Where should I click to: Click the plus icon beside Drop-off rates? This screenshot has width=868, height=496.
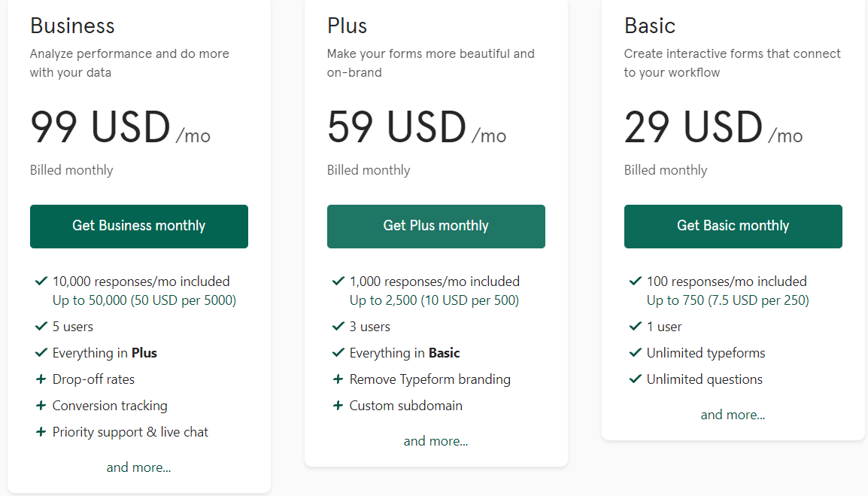coord(41,379)
